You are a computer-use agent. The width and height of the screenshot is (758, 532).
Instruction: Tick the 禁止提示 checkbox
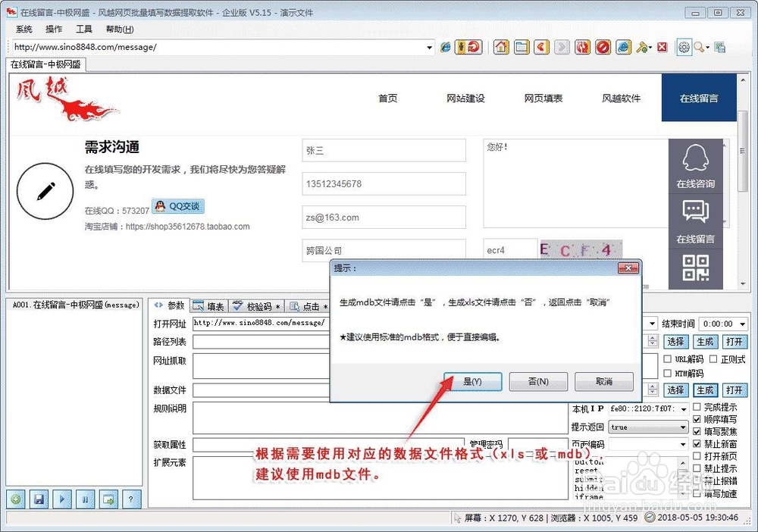coord(697,468)
